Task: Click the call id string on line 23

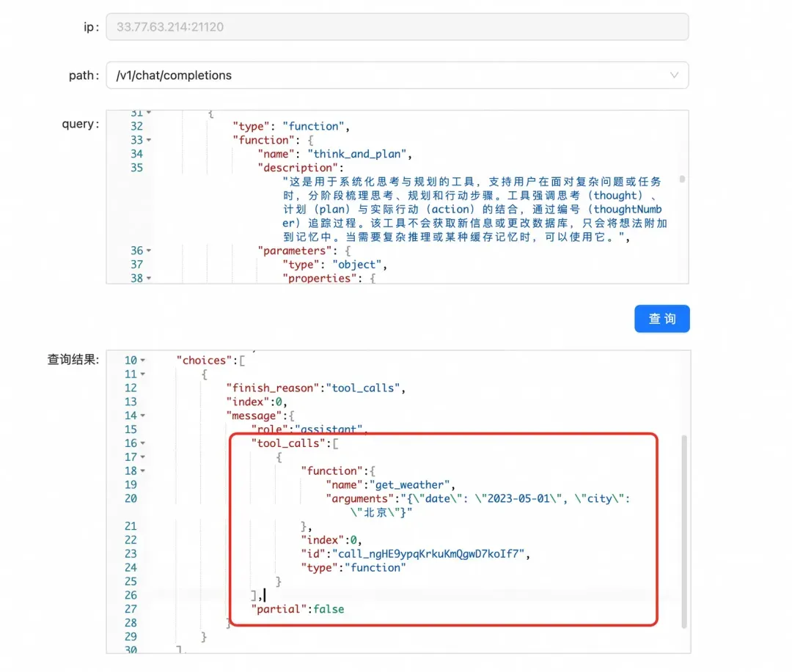Action: tap(430, 553)
